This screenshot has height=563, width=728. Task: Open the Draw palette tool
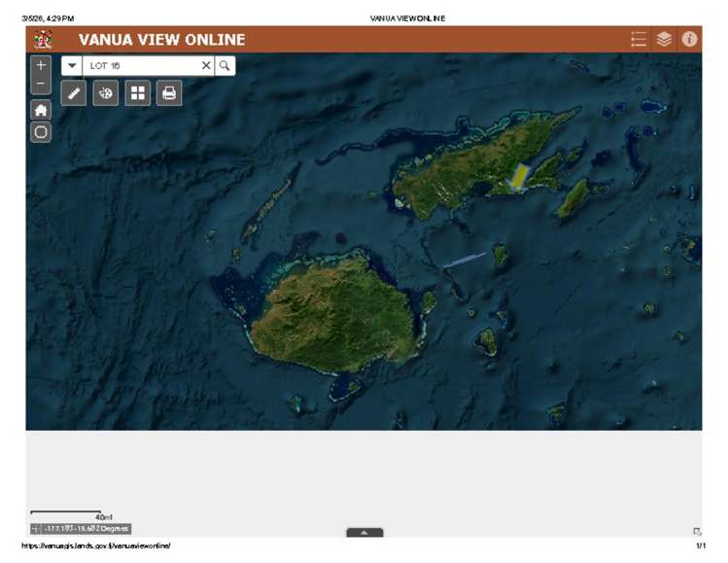point(105,93)
